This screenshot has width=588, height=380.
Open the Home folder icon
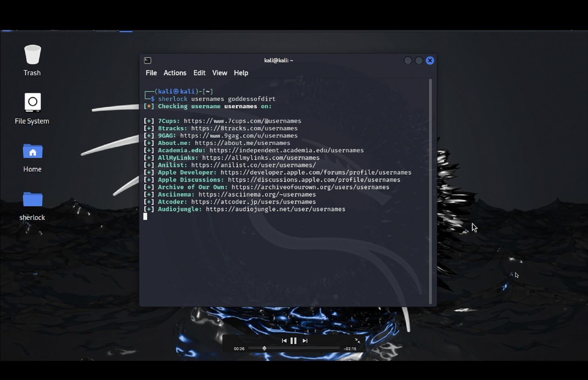32,151
